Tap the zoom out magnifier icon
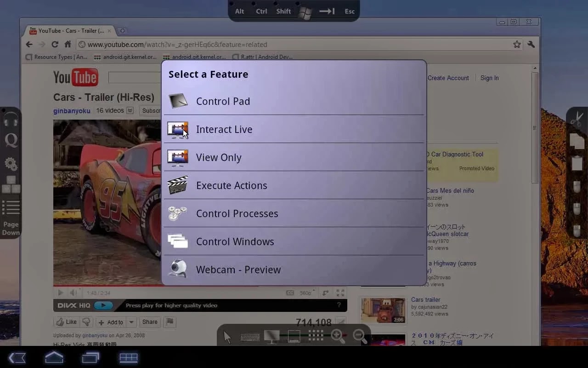This screenshot has height=368, width=588. [360, 337]
